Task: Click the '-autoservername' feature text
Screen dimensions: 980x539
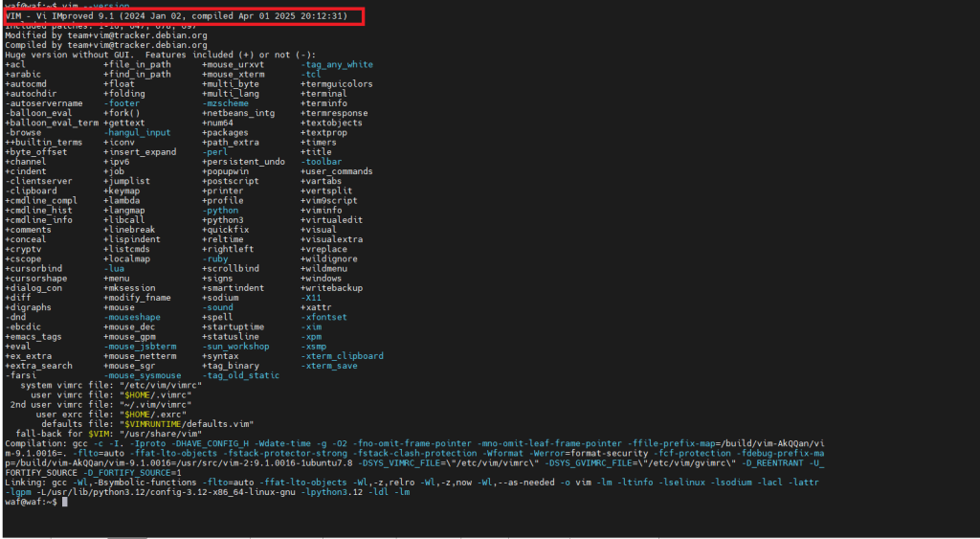Action: tap(44, 103)
